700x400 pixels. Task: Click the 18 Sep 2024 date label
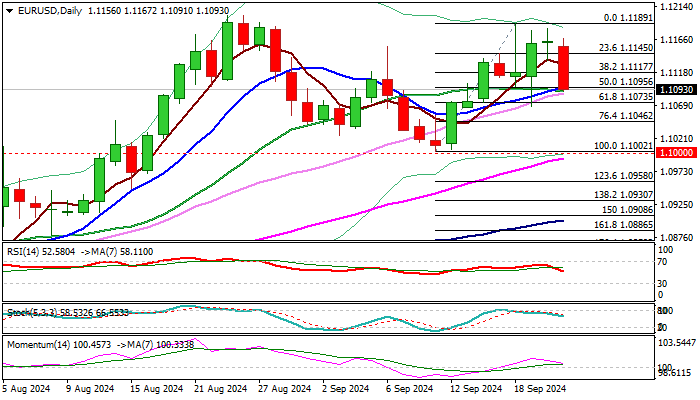[x=540, y=389]
